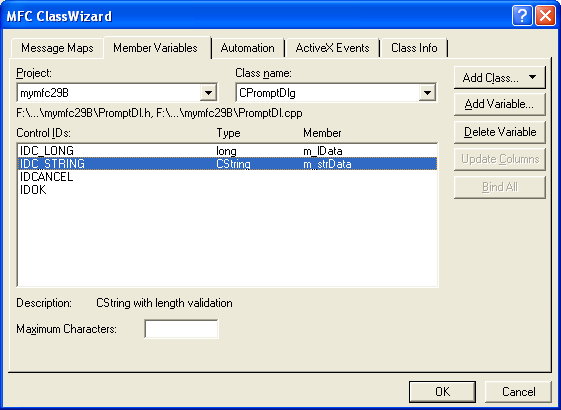Go to the Class Info tab
561x410 pixels.
414,48
